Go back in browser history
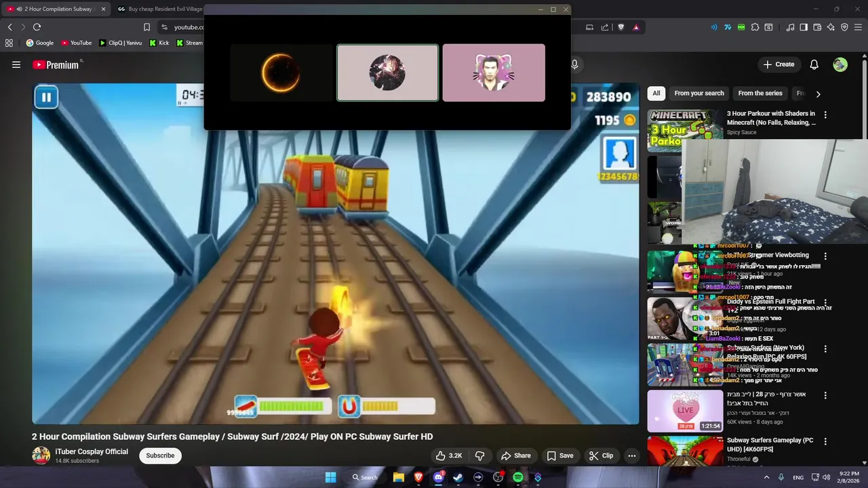The width and height of the screenshot is (868, 488). 9,27
